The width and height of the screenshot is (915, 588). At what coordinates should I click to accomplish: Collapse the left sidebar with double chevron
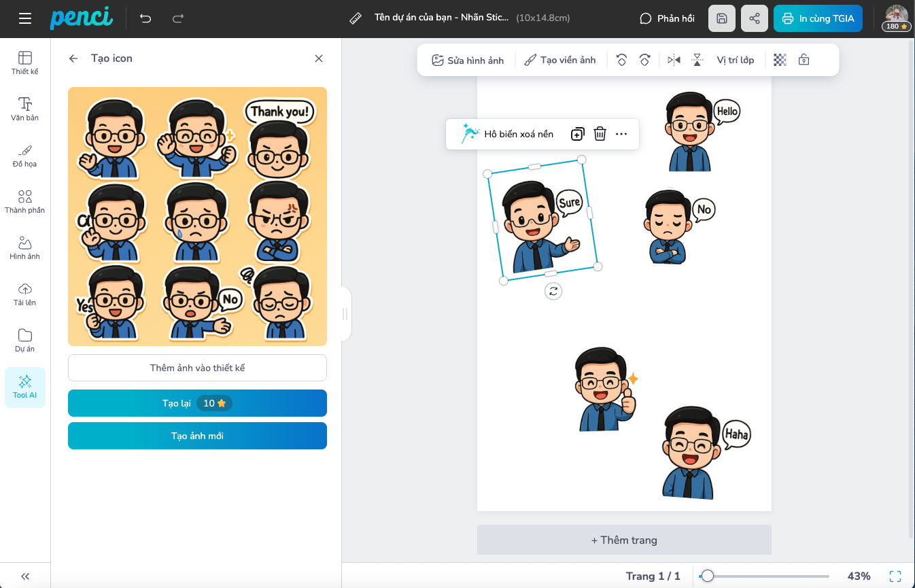click(x=25, y=576)
